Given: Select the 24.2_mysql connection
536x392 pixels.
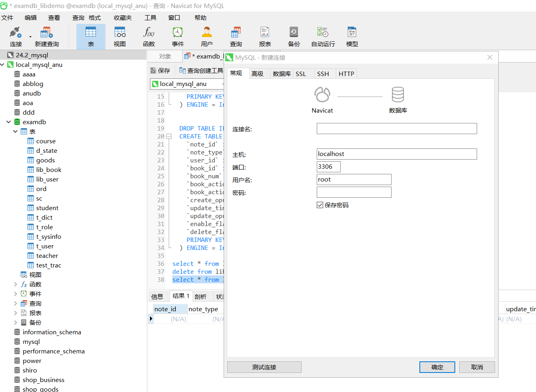Looking at the screenshot, I should click(x=32, y=55).
